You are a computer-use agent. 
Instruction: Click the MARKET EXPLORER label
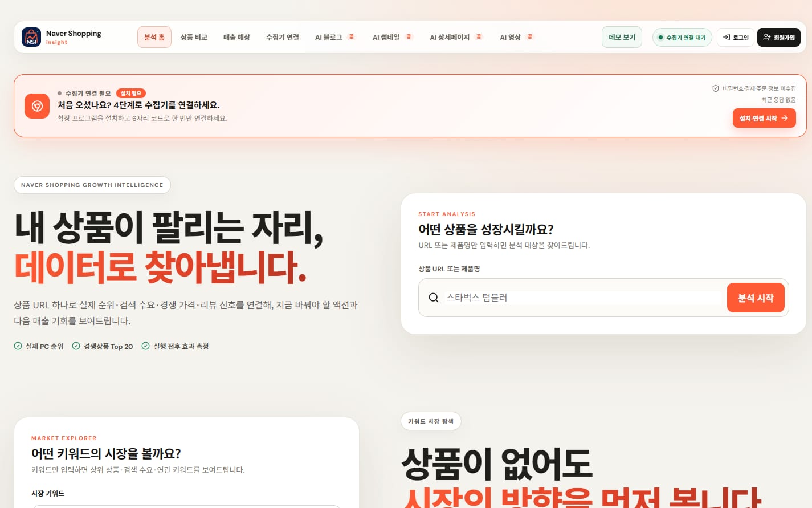coord(64,438)
